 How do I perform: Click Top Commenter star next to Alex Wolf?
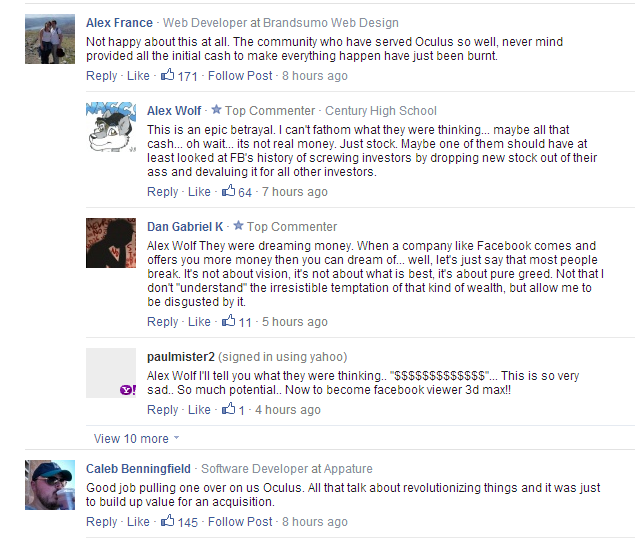tap(216, 110)
